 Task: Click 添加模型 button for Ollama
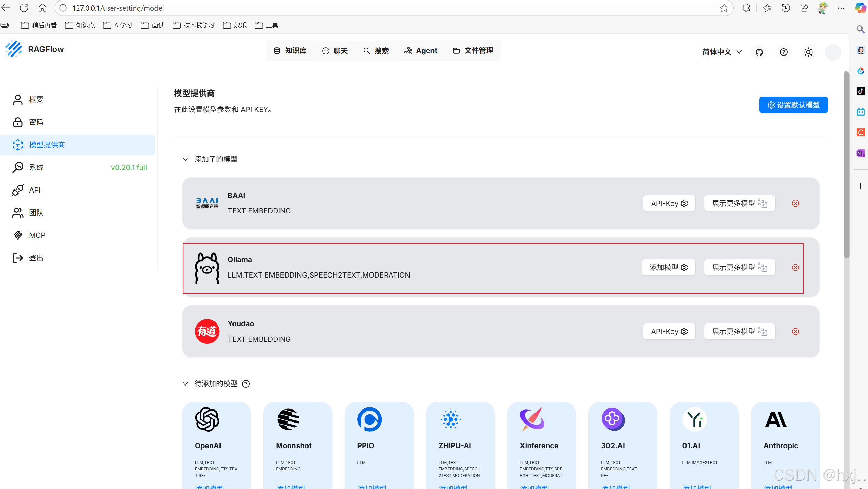668,267
